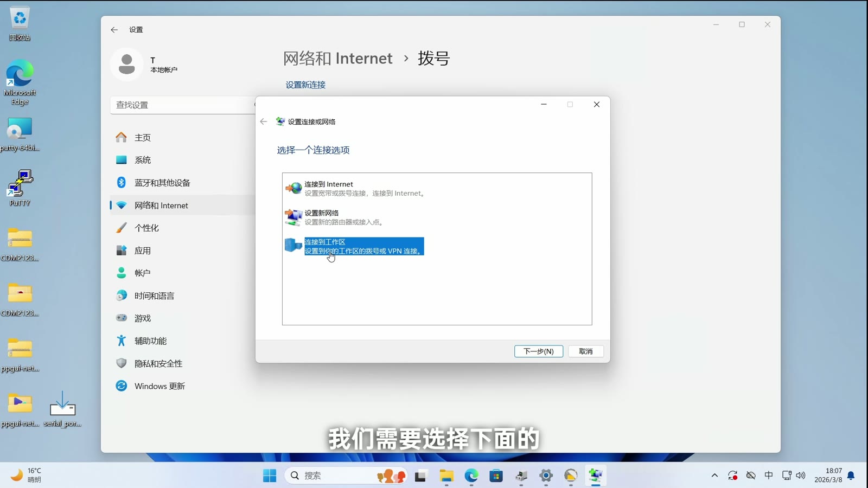Click the user account avatar
The image size is (868, 488).
127,64
